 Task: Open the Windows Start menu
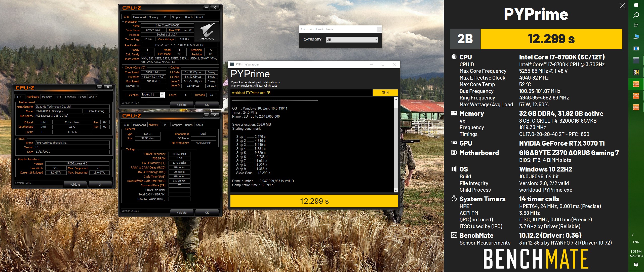tap(636, 5)
